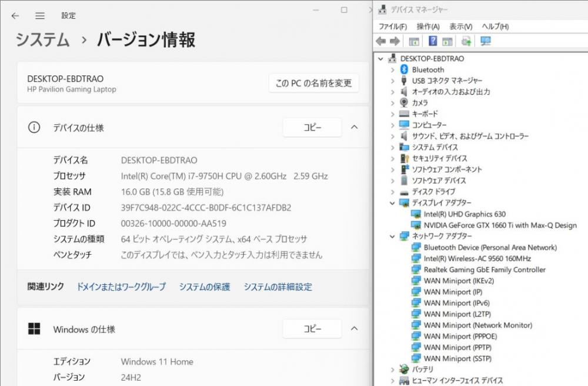588x386 pixels.
Task: Open the blue Help icon in toolbar
Action: 433,41
